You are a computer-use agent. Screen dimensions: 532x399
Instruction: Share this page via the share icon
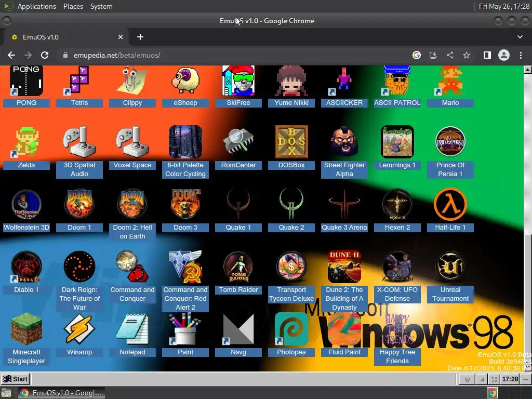(x=450, y=55)
